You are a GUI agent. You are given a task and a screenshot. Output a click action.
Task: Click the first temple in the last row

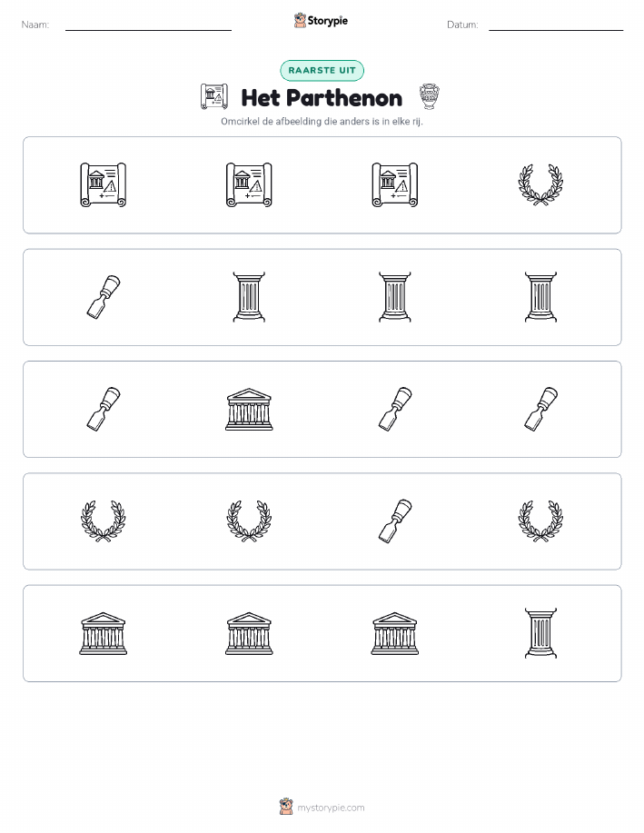103,633
